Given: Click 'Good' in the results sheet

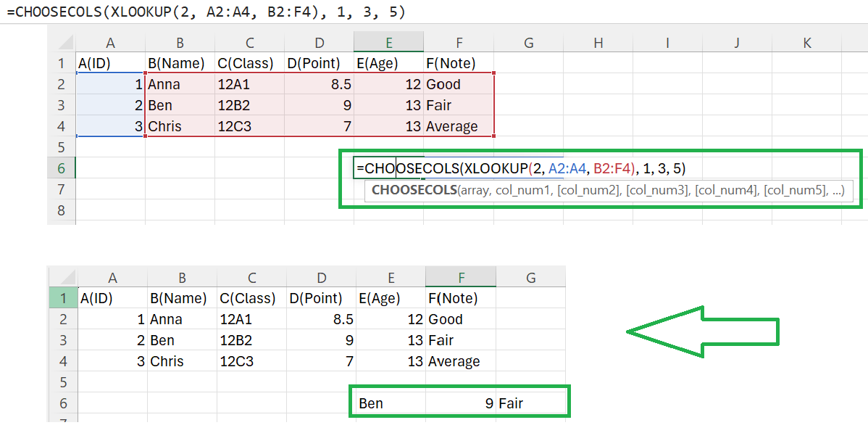Looking at the screenshot, I should [x=445, y=319].
